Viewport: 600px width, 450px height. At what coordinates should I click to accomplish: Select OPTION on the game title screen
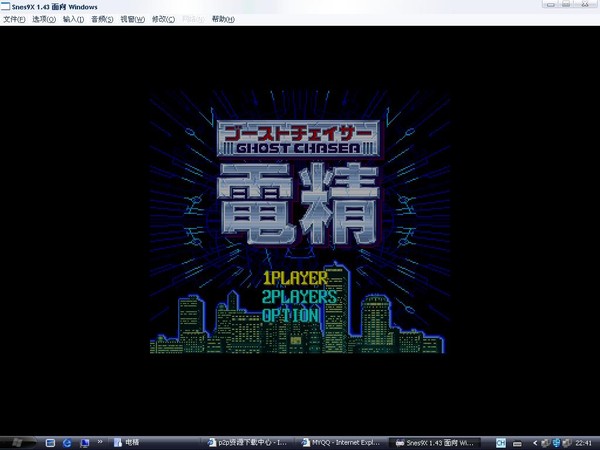point(290,315)
